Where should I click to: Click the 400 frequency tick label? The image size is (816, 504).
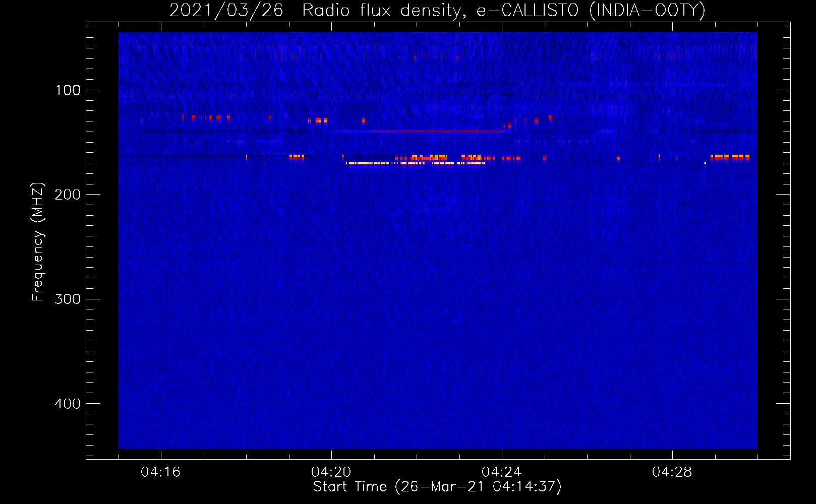coord(68,404)
